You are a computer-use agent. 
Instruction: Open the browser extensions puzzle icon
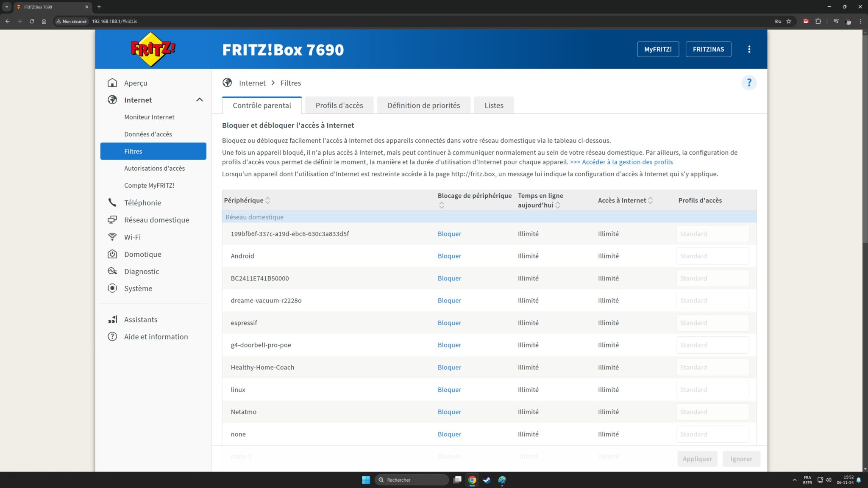tap(818, 21)
